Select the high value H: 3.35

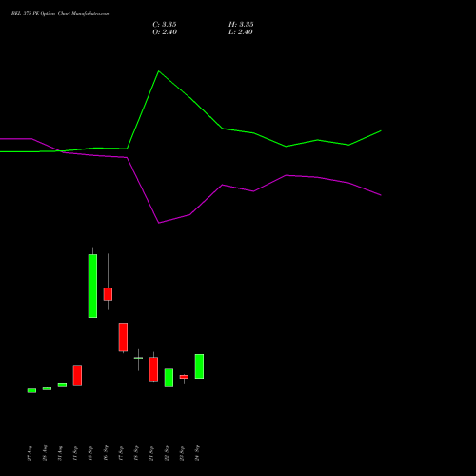click(241, 25)
